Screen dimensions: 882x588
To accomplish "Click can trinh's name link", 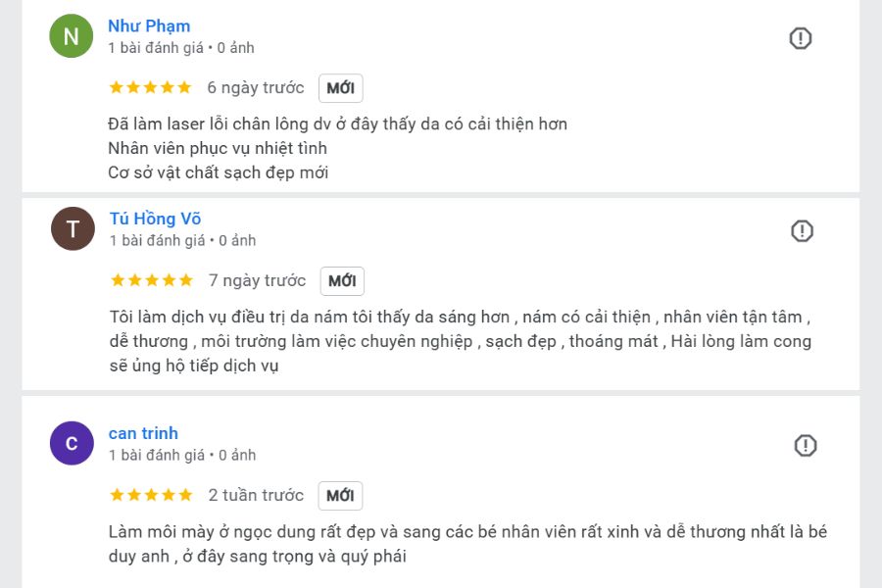I will click(x=143, y=433).
